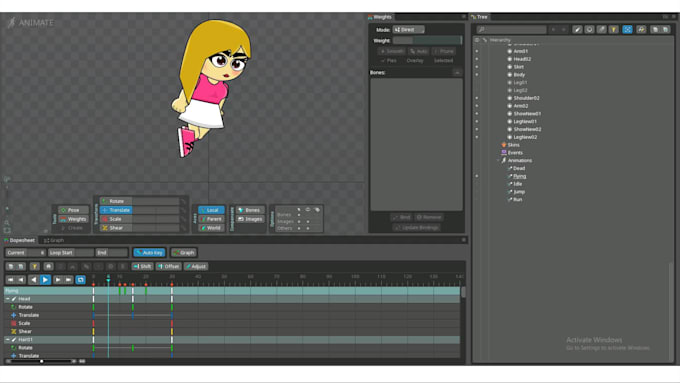The height and width of the screenshot is (383, 680).
Task: Collapse the Hair01 row in dopesheet
Action: [7, 340]
